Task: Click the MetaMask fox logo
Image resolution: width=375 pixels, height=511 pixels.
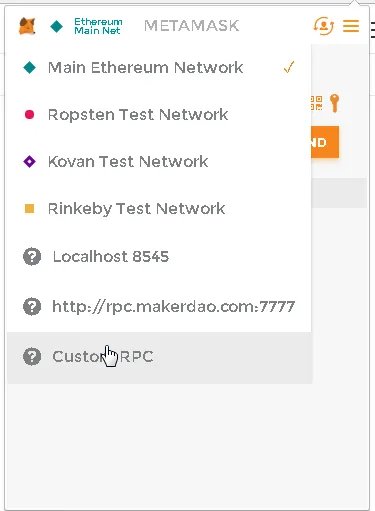Action: pos(27,26)
